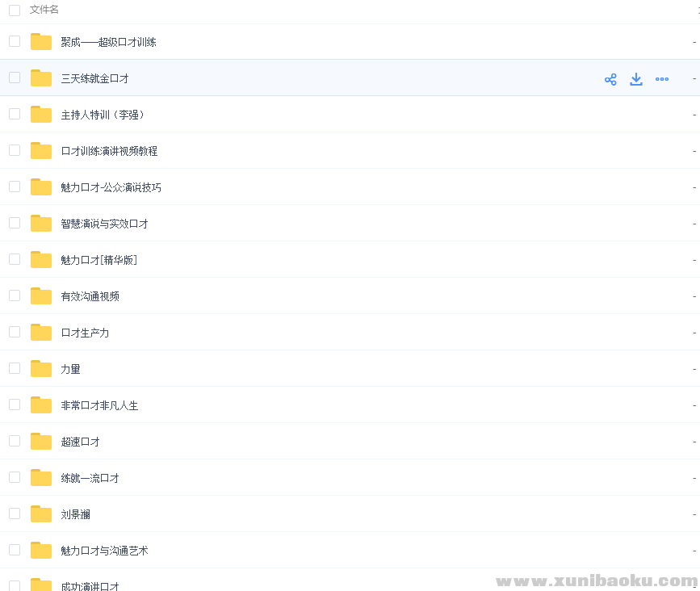Click the folder icon beside 主持人特训（李强）
Viewport: 700px width, 591px height.
click(x=40, y=115)
